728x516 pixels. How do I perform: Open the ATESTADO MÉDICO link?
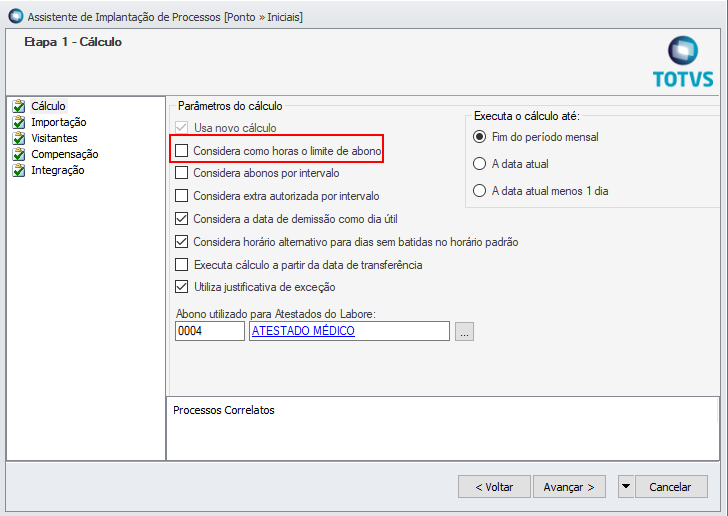303,331
